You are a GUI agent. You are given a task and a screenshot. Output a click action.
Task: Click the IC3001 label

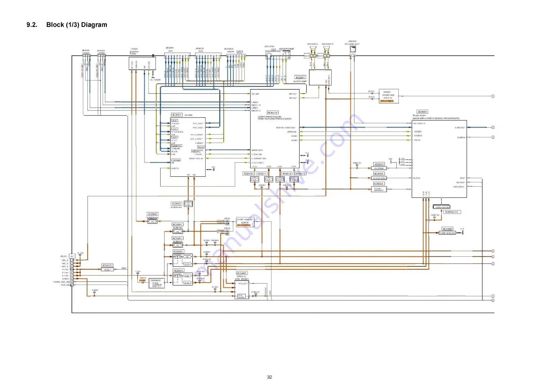click(177, 115)
